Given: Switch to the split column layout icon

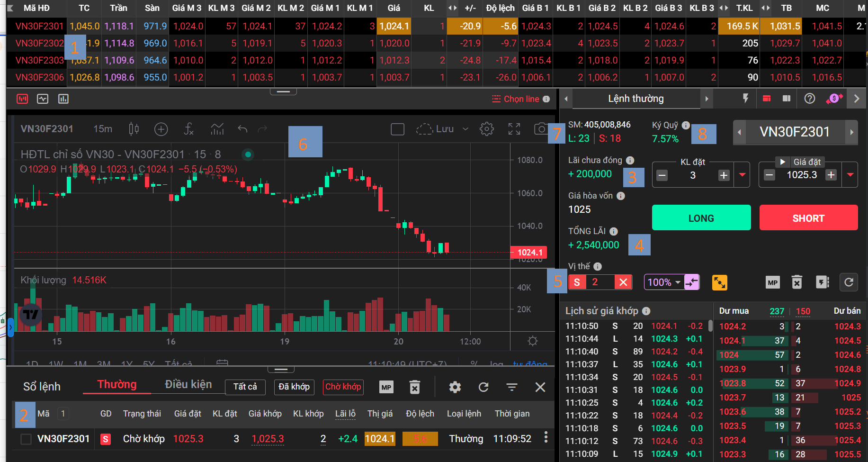Looking at the screenshot, I should (x=787, y=98).
